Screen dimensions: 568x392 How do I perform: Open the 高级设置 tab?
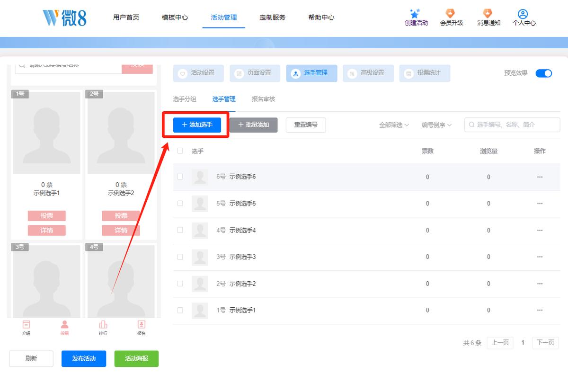click(368, 73)
